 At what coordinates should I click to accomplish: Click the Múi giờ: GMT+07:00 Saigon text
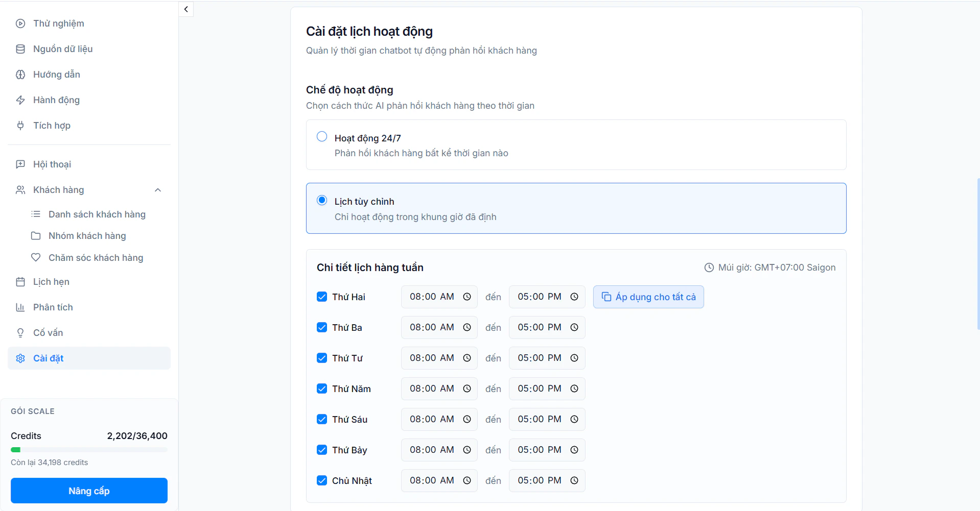(x=777, y=267)
